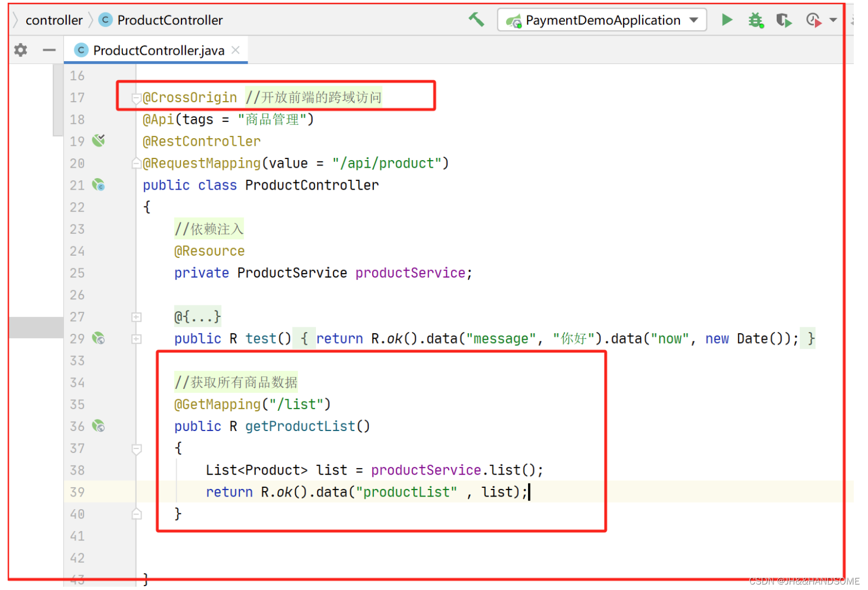Click the Spring Boot icon in the run configuration
Screen dimensions: 868x590
513,21
